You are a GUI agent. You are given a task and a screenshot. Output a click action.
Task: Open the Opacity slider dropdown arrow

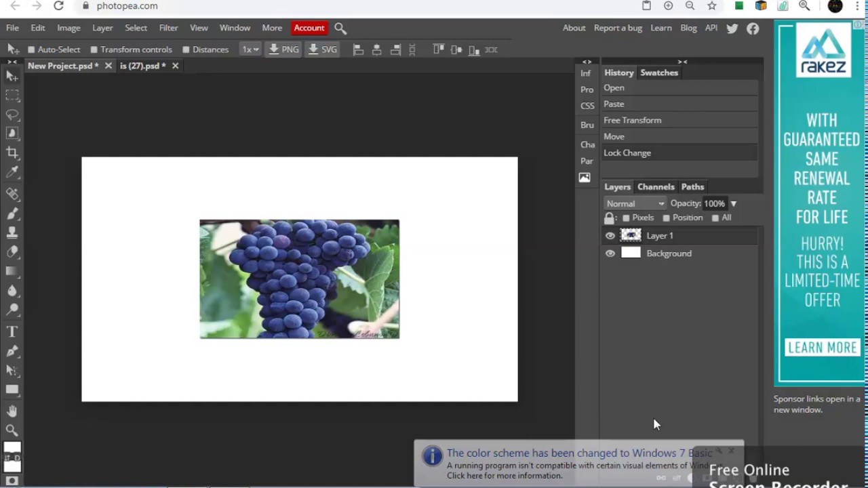pos(733,203)
